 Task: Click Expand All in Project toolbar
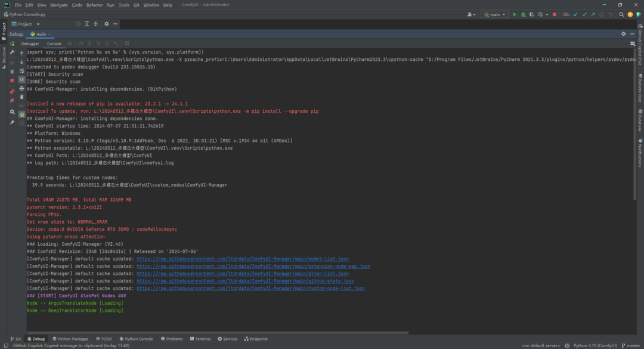tap(86, 24)
